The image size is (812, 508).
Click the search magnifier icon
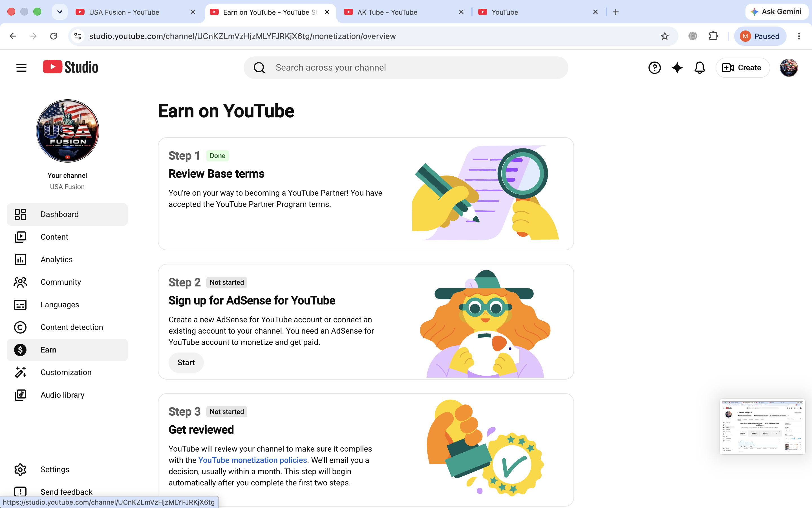[259, 68]
